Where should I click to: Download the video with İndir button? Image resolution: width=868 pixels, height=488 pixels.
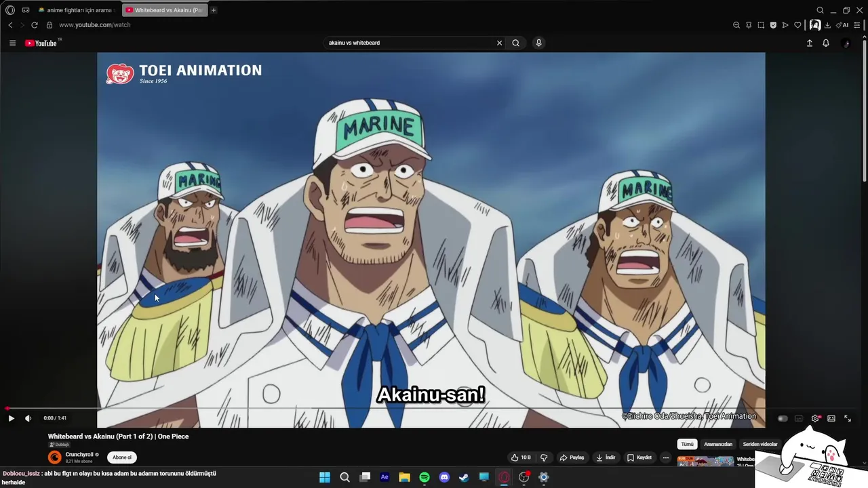[x=606, y=457]
